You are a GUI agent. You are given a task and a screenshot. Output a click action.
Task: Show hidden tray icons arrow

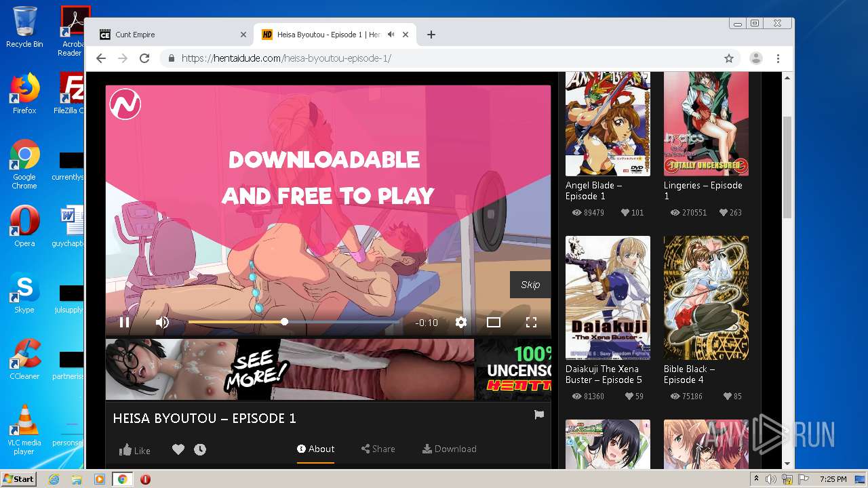click(756, 479)
